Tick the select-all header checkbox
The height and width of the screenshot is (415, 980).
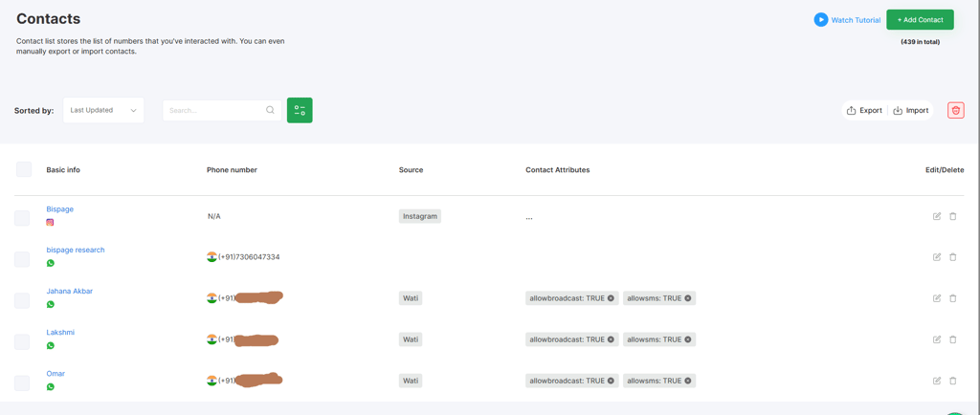[24, 169]
